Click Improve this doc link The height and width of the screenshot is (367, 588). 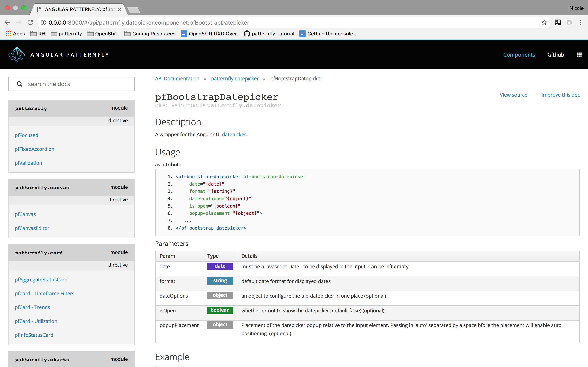pos(560,95)
